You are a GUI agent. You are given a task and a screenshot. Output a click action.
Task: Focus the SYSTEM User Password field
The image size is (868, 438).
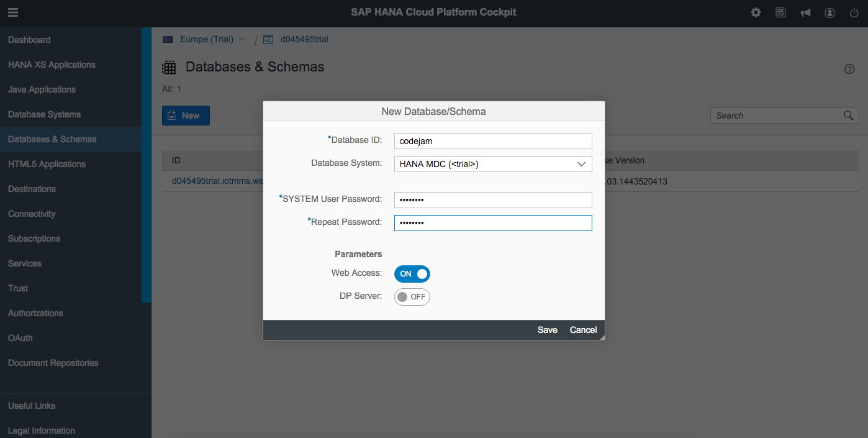click(x=493, y=199)
